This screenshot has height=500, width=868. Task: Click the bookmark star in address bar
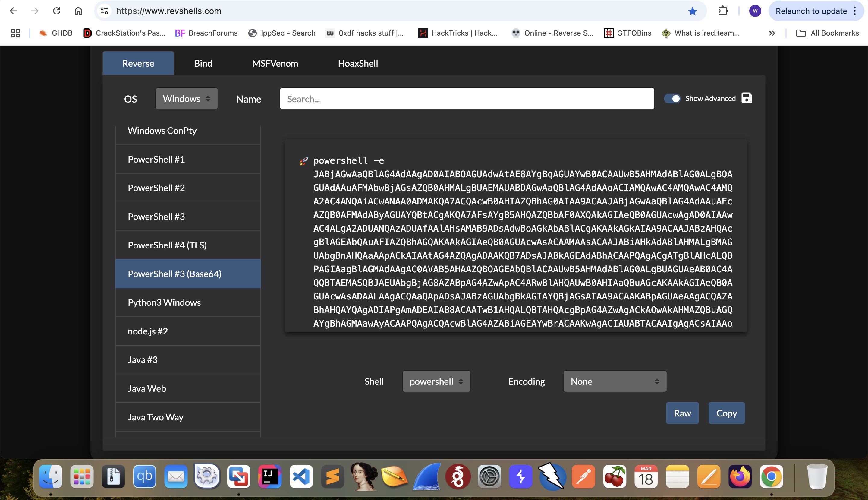[692, 11]
